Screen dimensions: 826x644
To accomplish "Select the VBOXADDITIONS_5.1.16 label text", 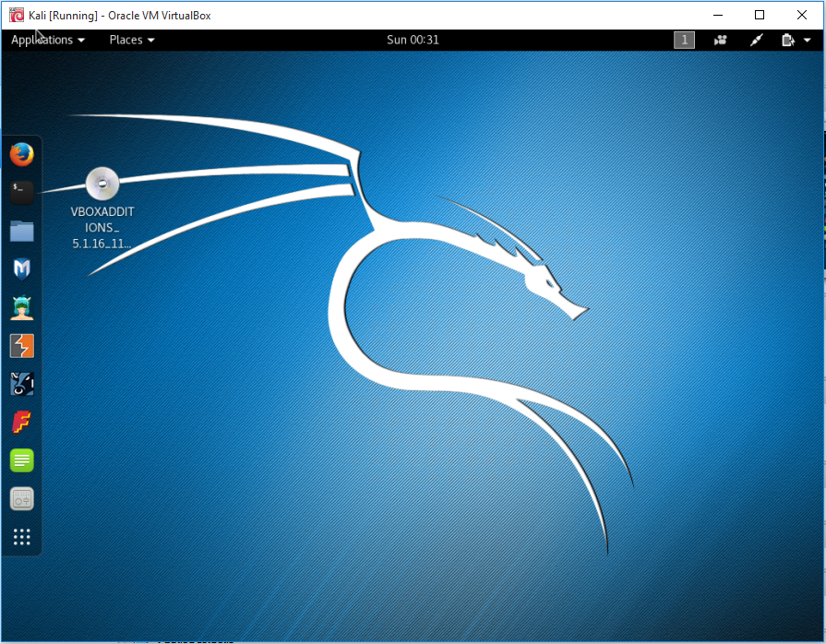I will tap(102, 228).
